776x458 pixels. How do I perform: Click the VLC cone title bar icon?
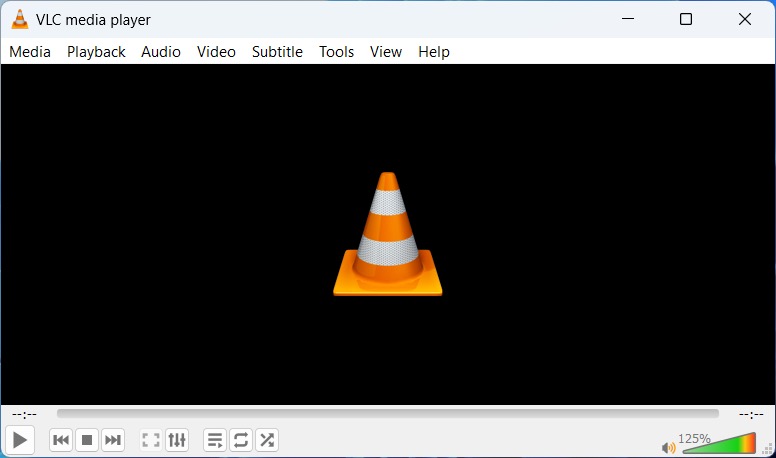point(20,19)
